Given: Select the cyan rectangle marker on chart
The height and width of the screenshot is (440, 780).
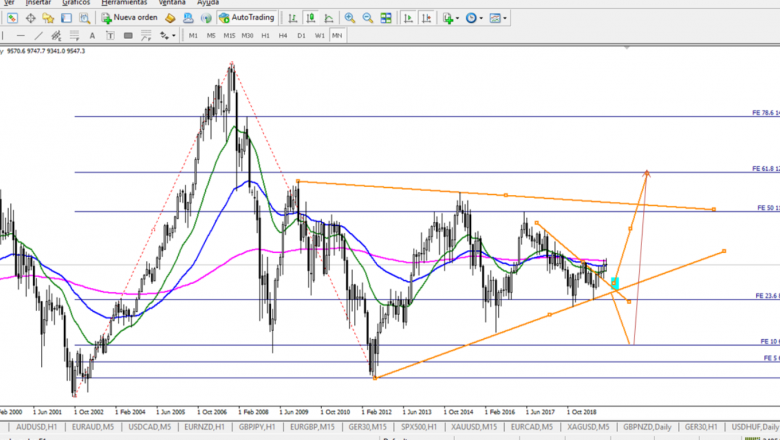Looking at the screenshot, I should point(615,283).
